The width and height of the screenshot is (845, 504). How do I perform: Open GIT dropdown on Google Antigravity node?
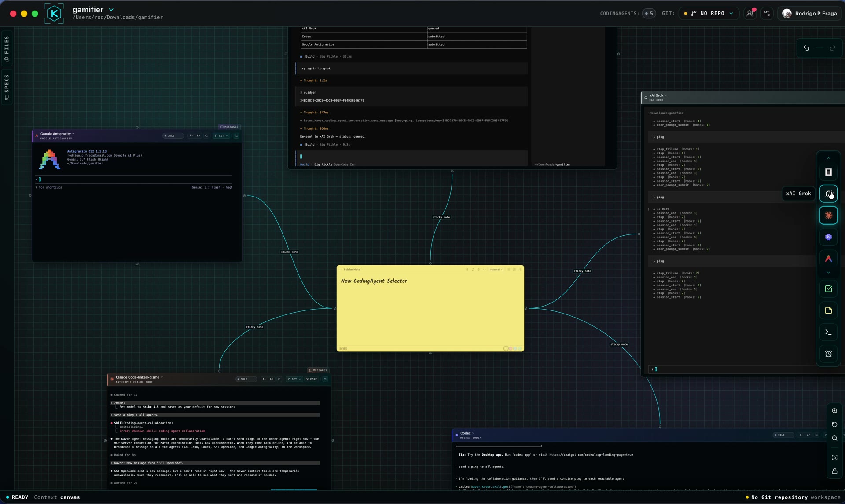(x=221, y=136)
